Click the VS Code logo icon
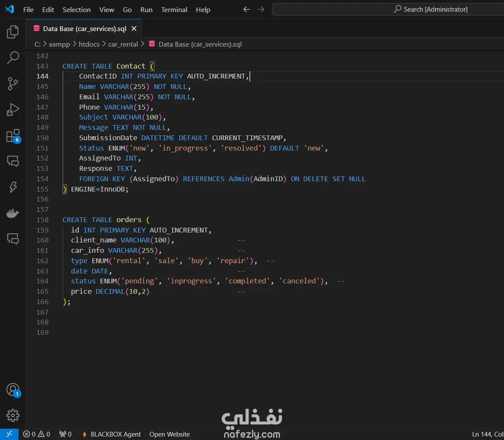The image size is (504, 440). 9,9
